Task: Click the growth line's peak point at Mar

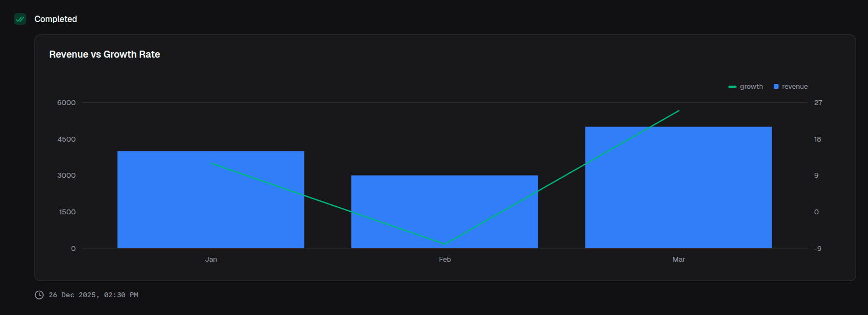Action: [x=678, y=111]
